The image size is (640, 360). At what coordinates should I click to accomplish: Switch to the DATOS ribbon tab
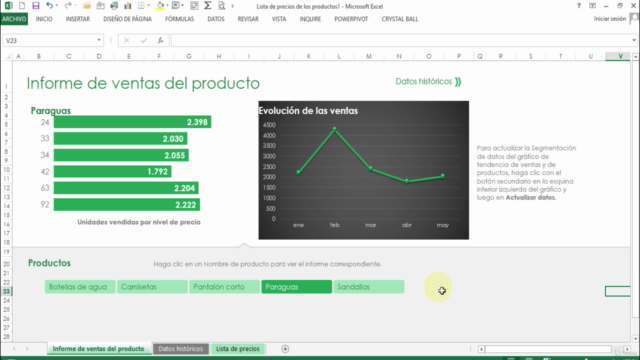[x=216, y=19]
